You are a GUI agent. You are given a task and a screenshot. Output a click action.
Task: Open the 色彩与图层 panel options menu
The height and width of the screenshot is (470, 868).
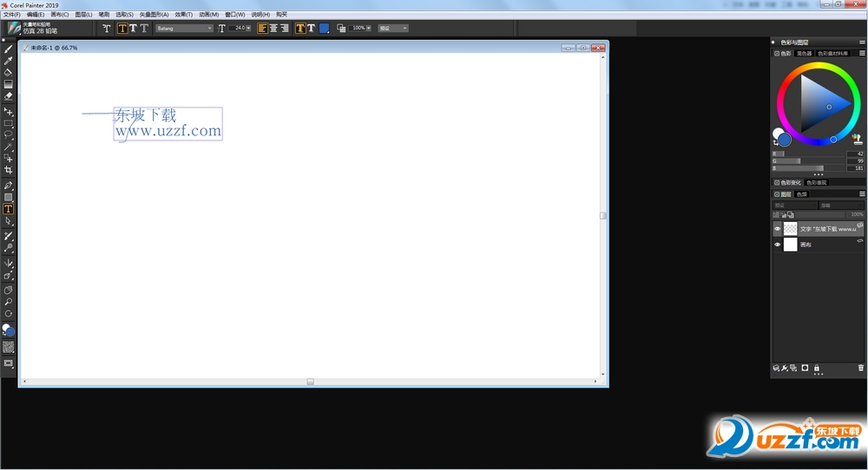(x=862, y=42)
